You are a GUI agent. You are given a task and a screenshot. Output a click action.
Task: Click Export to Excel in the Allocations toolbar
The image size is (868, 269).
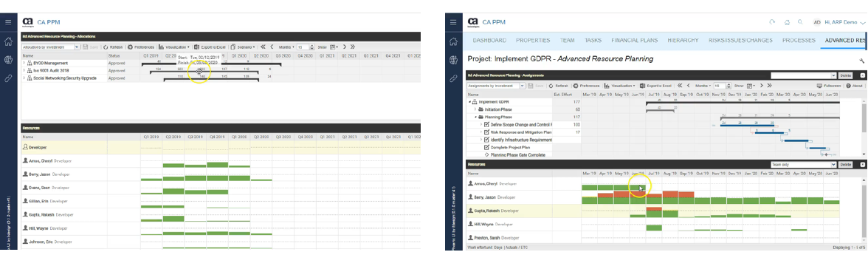[x=210, y=47]
